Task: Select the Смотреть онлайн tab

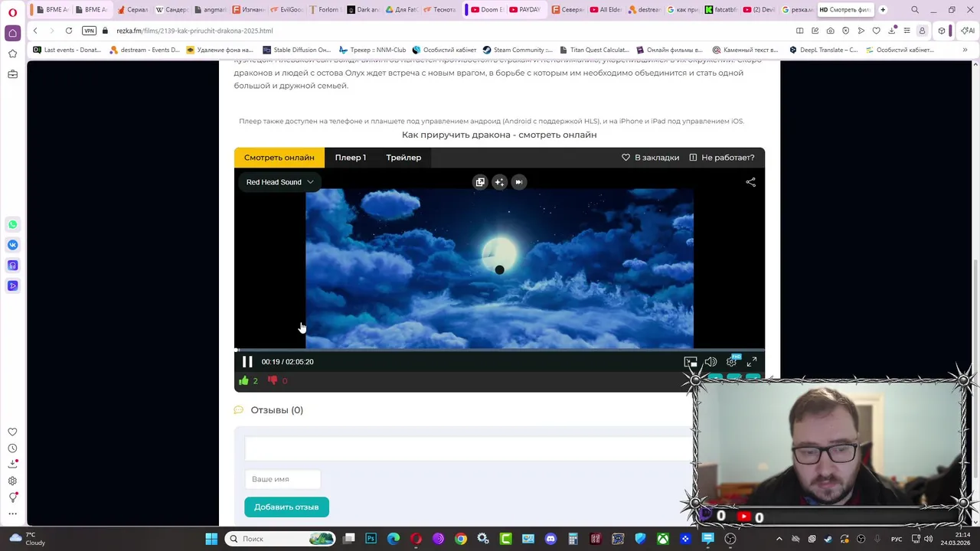Action: pos(279,158)
